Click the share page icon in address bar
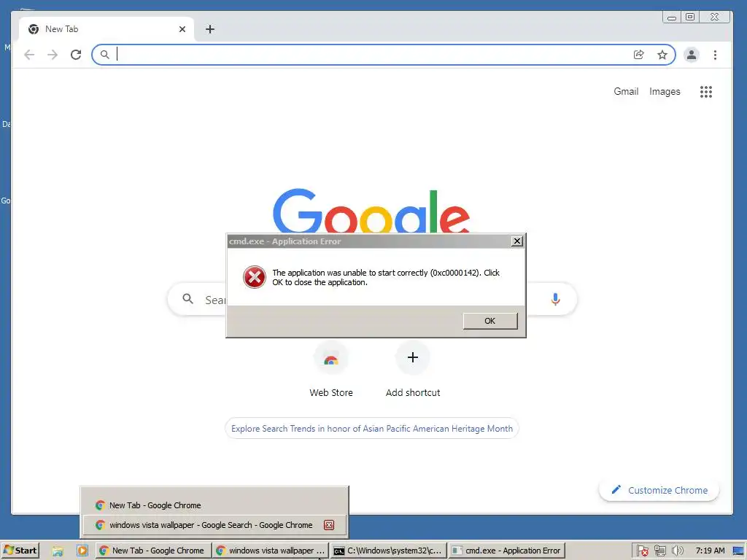This screenshot has height=560, width=747. (639, 55)
